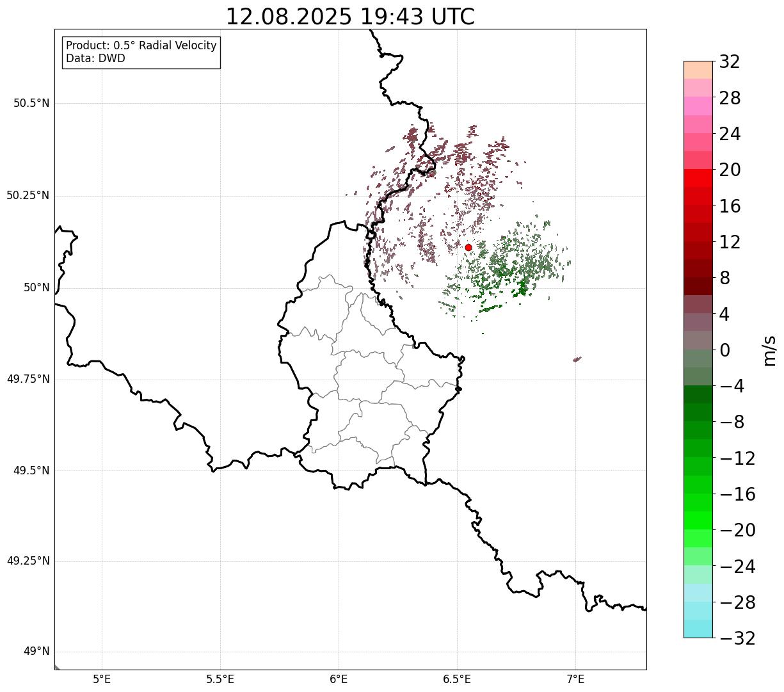Screen dimensions: 784x692
Task: Click the red radar site marker dot
Action: (468, 247)
